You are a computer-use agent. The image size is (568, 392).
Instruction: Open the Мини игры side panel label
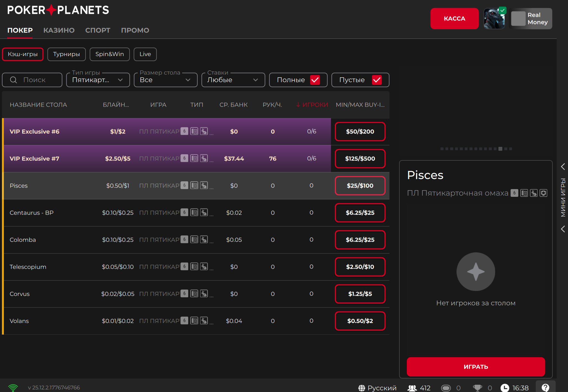pos(563,197)
